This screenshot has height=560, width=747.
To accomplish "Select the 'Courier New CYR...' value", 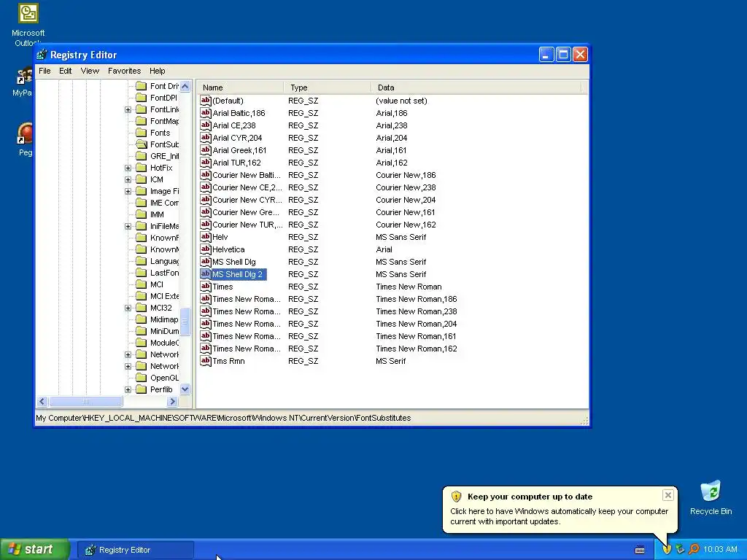I will (x=247, y=200).
